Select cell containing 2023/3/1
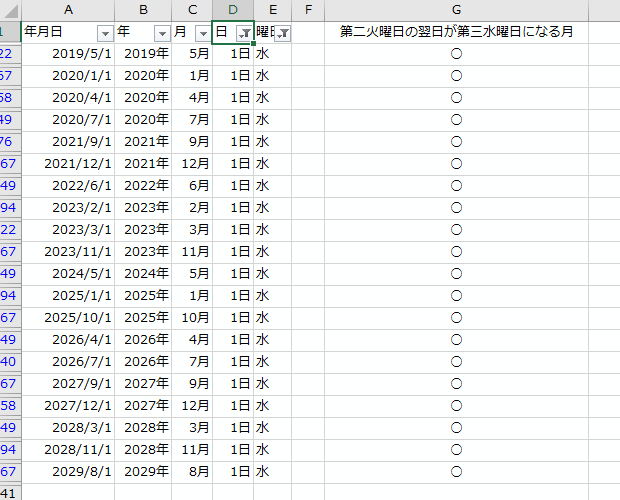The height and width of the screenshot is (500, 620). [x=68, y=230]
